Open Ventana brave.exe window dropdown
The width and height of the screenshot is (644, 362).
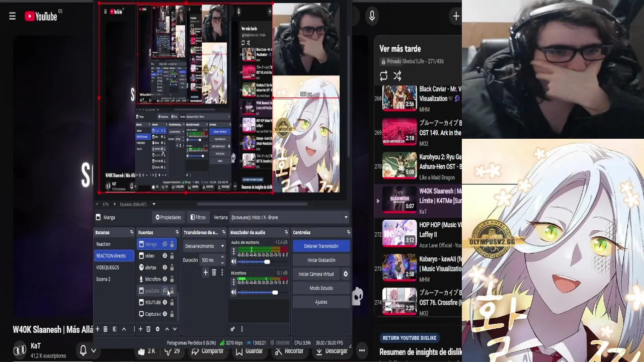point(289,217)
